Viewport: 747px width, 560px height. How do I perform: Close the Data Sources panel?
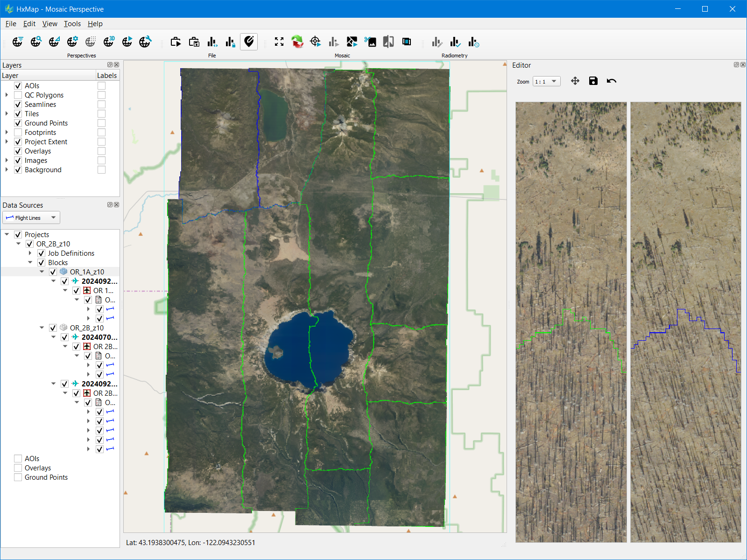[117, 205]
